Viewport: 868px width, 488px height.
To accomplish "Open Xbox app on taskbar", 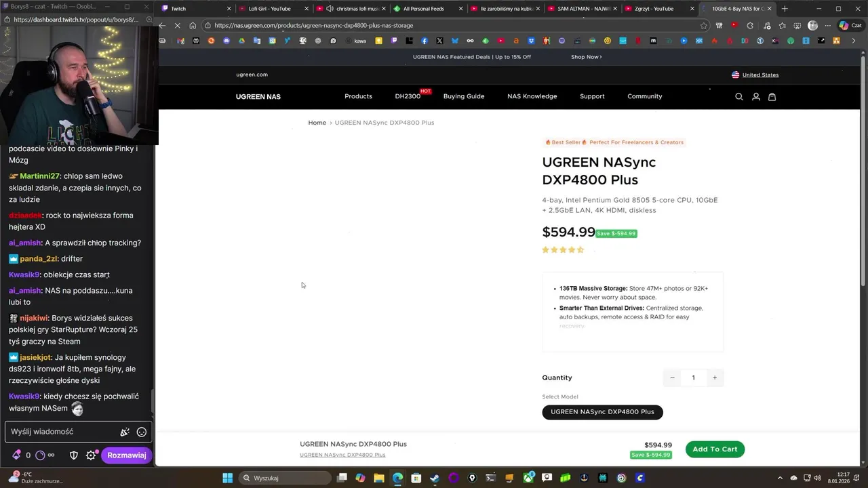I will 528,478.
